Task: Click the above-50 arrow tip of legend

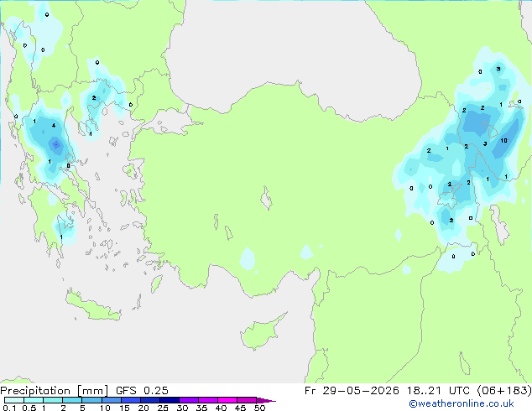Action: (266, 400)
